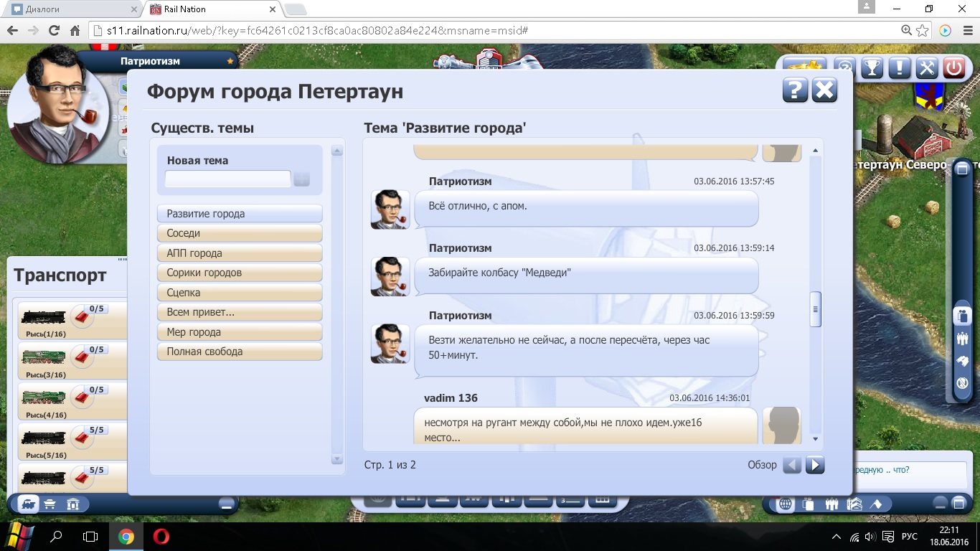The width and height of the screenshot is (980, 551).
Task: Minimize the Транспорт panel
Action: coord(227,504)
